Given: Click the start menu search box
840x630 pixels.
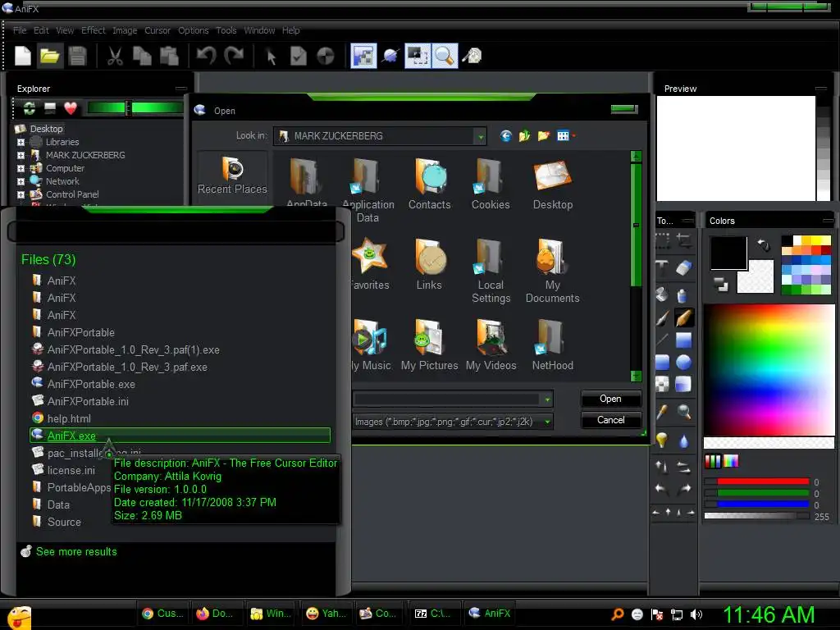Looking at the screenshot, I should 176,232.
